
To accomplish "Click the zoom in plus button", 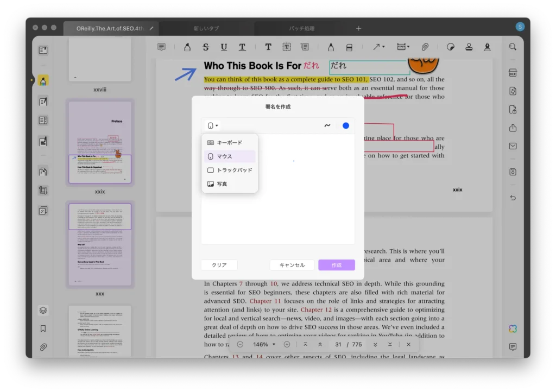I will [x=287, y=344].
